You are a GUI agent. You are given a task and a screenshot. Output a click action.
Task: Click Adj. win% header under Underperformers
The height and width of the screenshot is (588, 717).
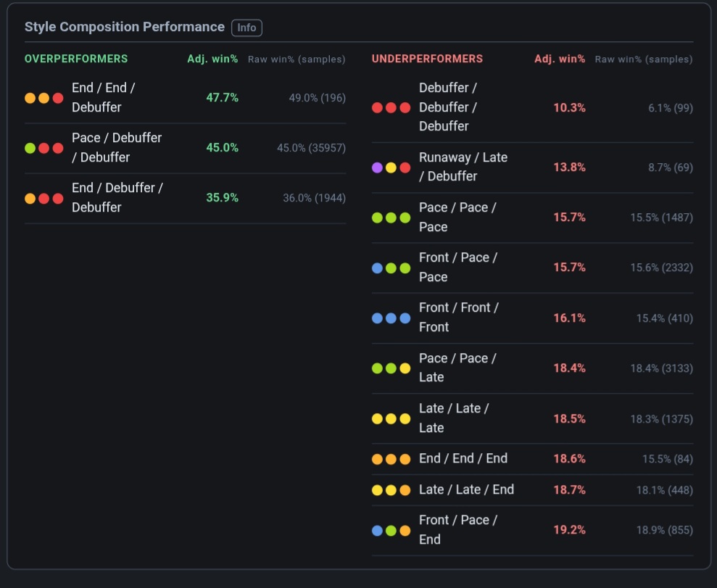(560, 59)
